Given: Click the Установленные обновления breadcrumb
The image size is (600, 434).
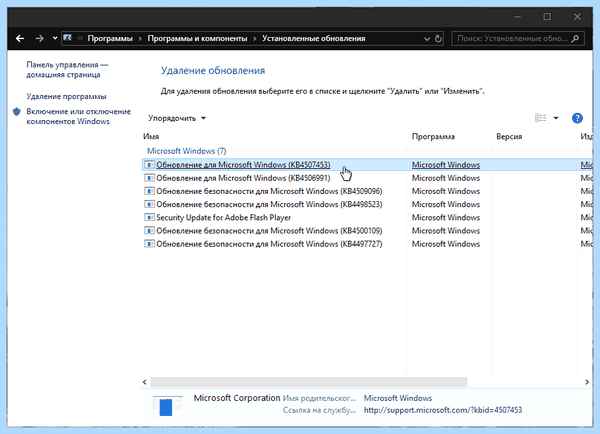Looking at the screenshot, I should point(313,38).
